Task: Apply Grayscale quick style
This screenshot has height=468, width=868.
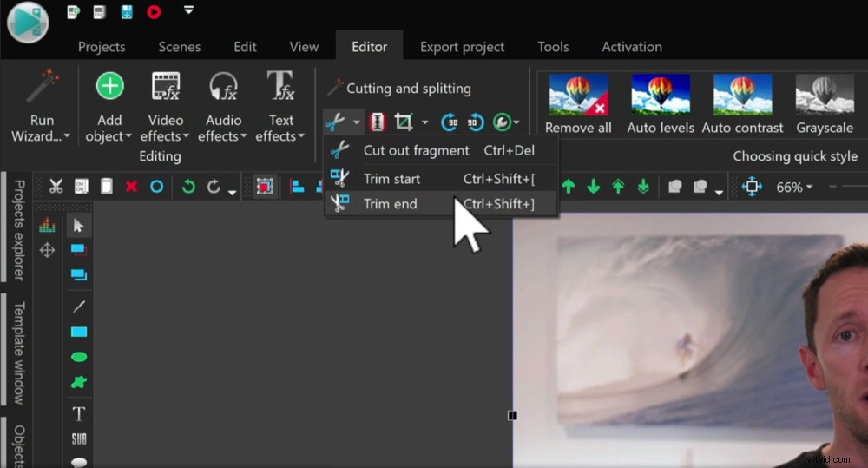Action: (825, 105)
